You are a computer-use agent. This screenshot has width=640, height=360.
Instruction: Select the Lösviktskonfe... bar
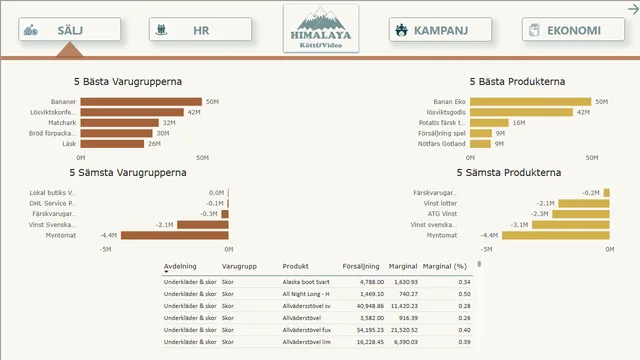(132, 112)
